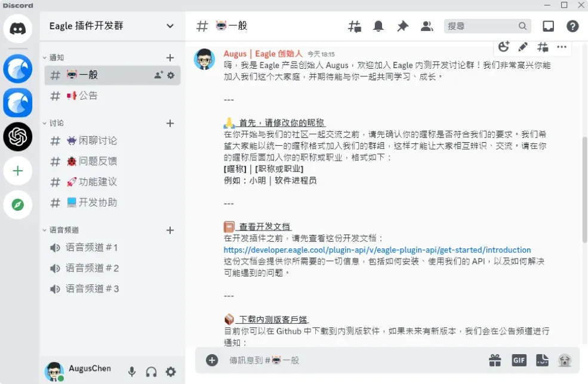Invite people to 一般 channel
Screen dimensions: 588x384
click(159, 75)
